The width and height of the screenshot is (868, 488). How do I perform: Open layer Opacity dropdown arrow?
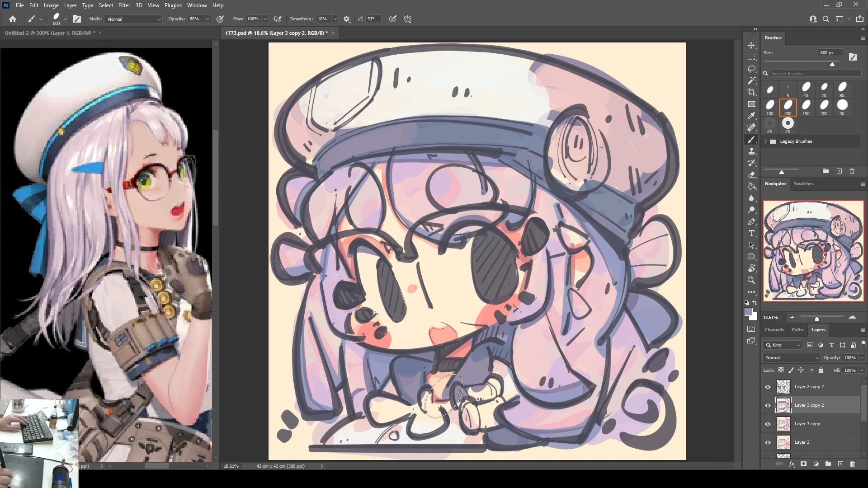862,357
